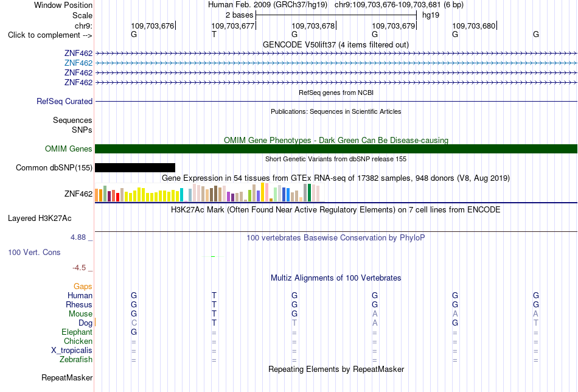Click position label 109,703,678

[x=313, y=26]
